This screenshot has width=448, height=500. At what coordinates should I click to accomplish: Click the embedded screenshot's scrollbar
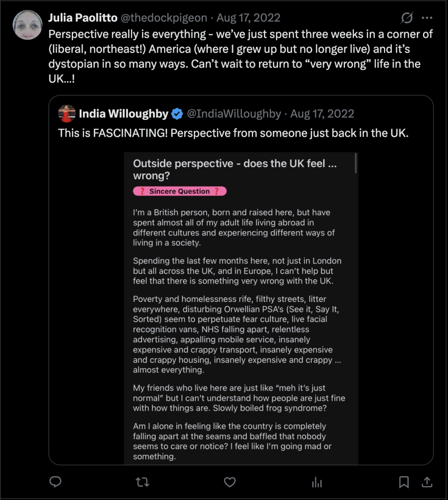356,164
